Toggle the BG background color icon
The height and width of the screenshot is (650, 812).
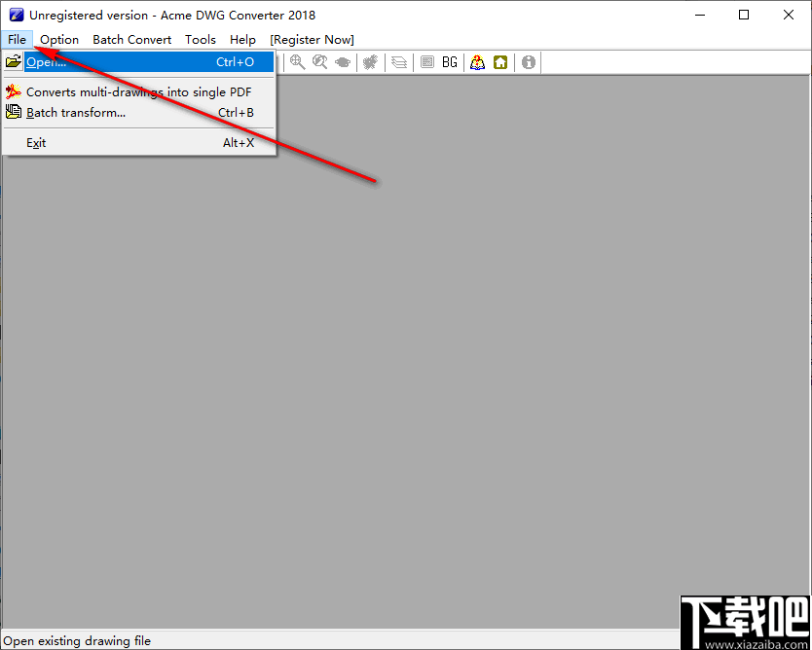(x=450, y=61)
